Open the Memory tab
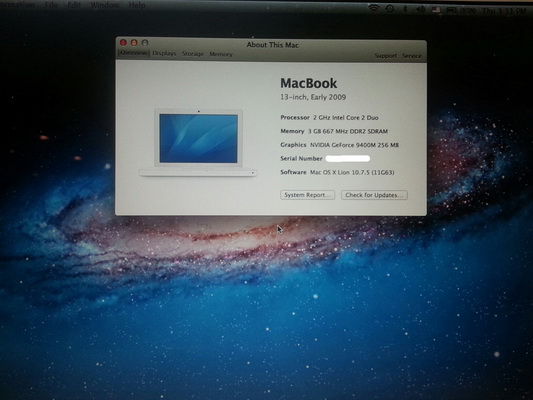Image resolution: width=533 pixels, height=400 pixels. pos(221,54)
